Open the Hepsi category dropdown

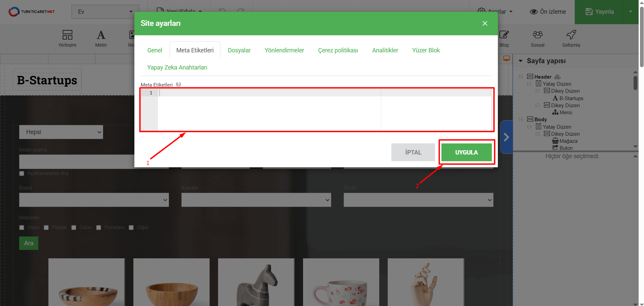[61, 132]
